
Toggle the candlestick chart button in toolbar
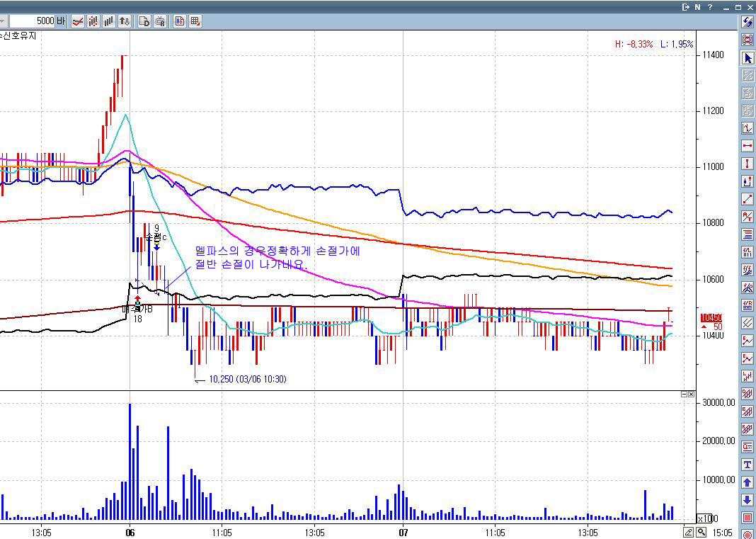tap(179, 21)
